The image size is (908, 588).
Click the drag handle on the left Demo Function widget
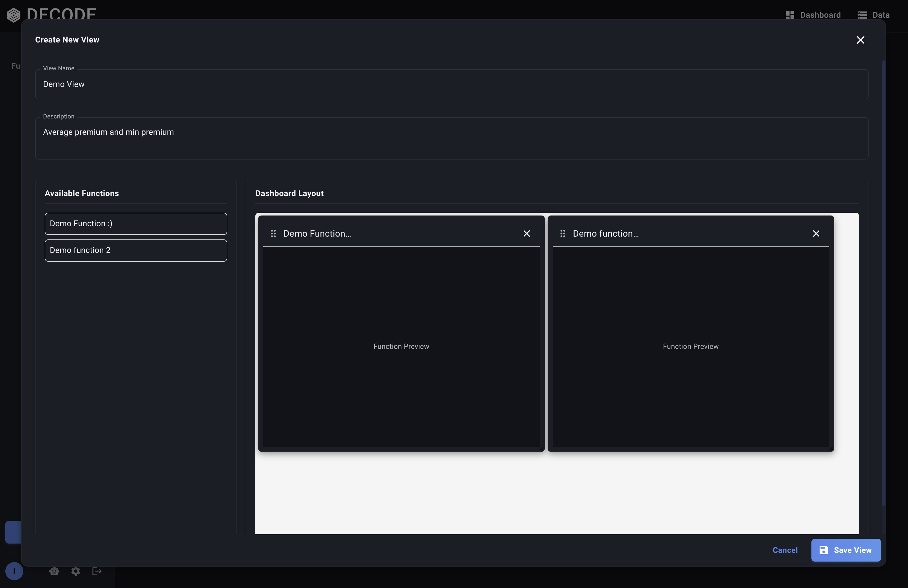273,233
